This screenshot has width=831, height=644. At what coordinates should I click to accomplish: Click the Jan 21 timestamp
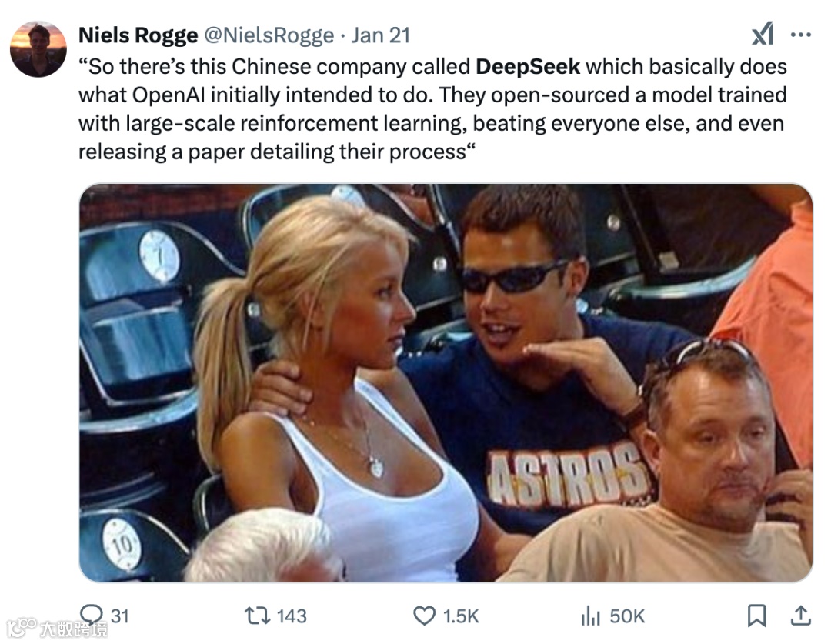click(x=381, y=35)
